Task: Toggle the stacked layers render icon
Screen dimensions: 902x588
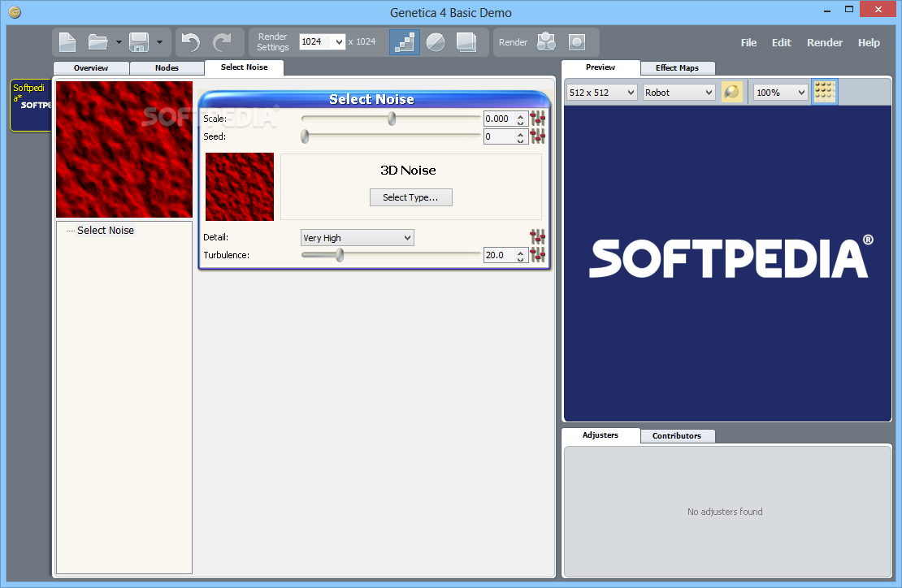Action: [466, 42]
